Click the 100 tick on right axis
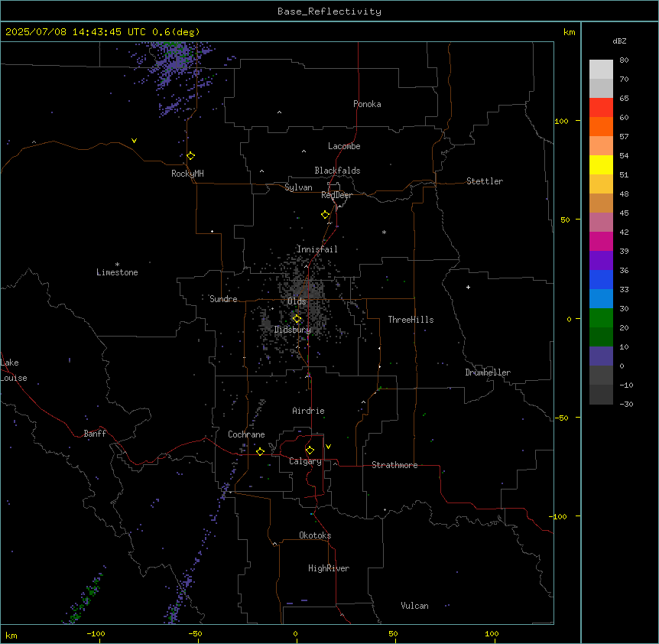The width and height of the screenshot is (659, 644). pyautogui.click(x=561, y=121)
